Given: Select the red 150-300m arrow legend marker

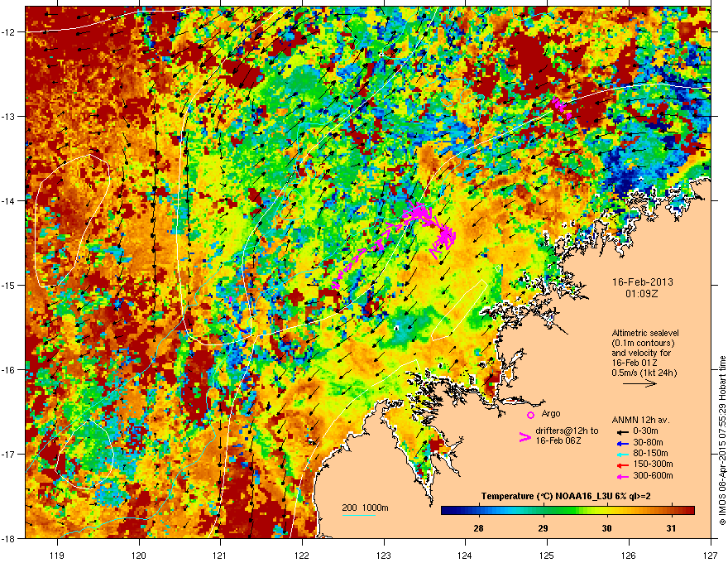Looking at the screenshot, I should [622, 464].
